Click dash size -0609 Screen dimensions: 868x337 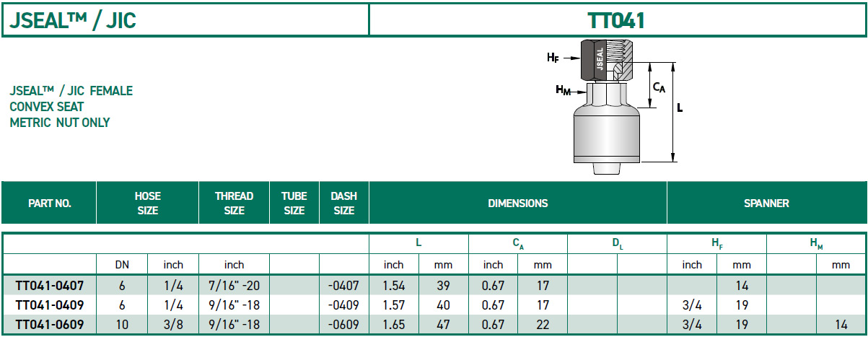(343, 325)
